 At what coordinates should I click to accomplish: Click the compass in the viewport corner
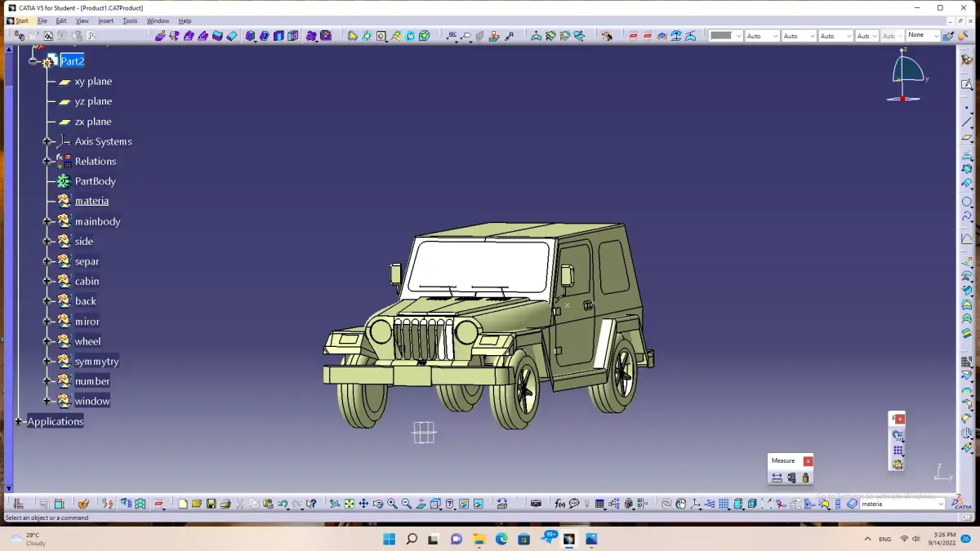906,75
